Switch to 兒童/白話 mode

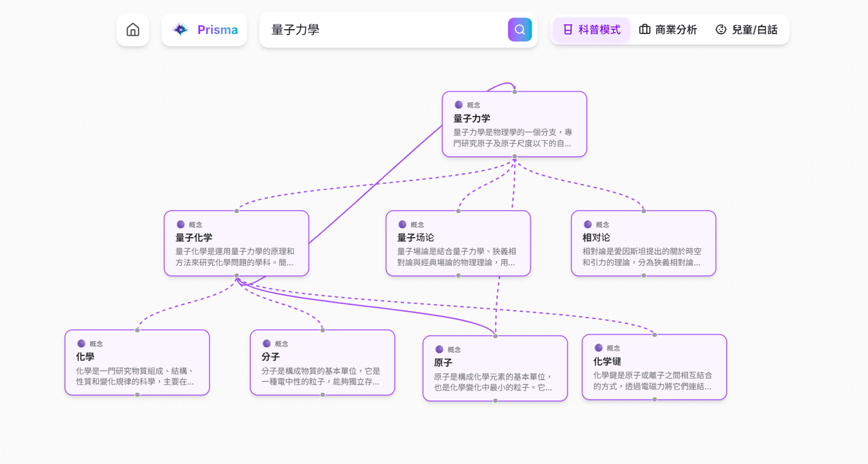[x=746, y=30]
